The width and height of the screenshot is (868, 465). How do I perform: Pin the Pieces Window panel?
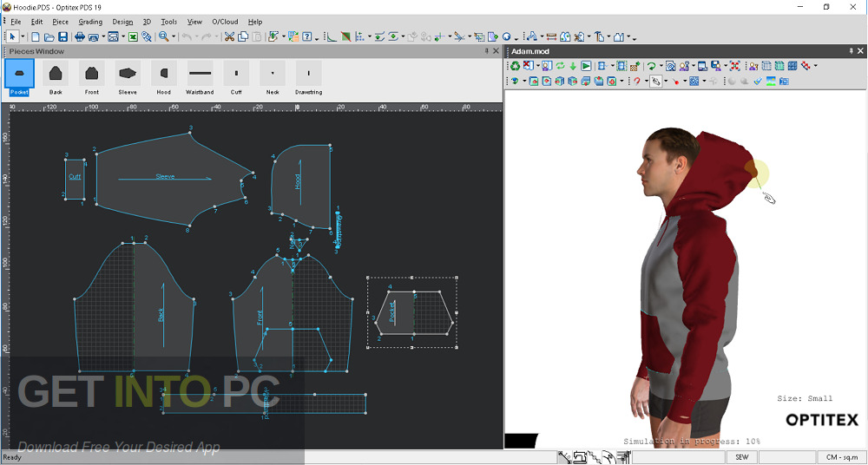[487, 51]
